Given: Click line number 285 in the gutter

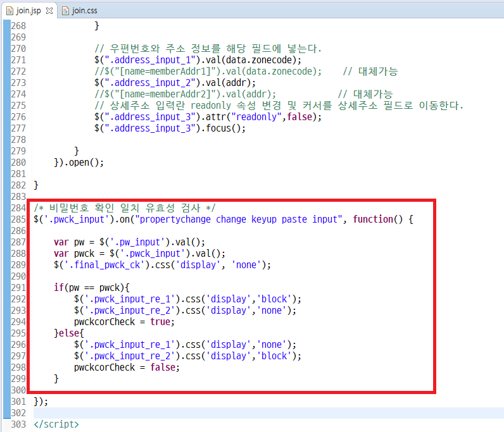Looking at the screenshot, I should (18, 219).
